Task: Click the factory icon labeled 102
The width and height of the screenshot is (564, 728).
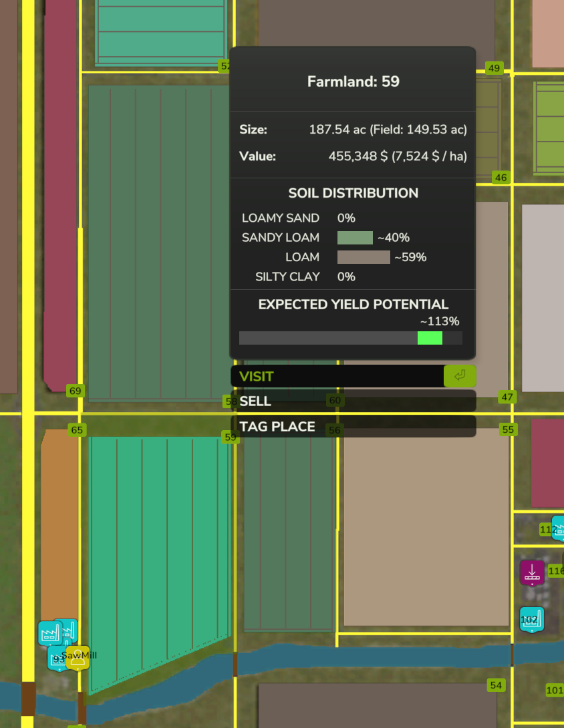Action: tap(531, 619)
